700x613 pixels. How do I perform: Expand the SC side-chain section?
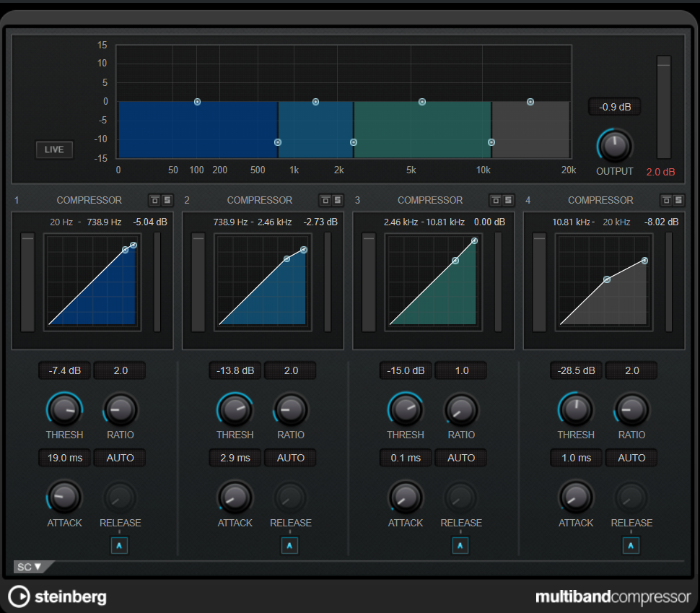[30, 567]
